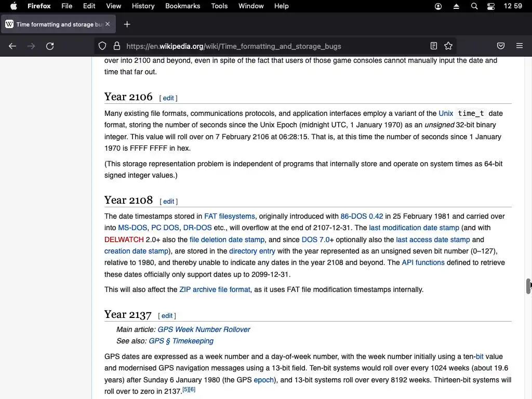Go back with the browser back arrow
The width and height of the screenshot is (532, 399).
tap(12, 46)
